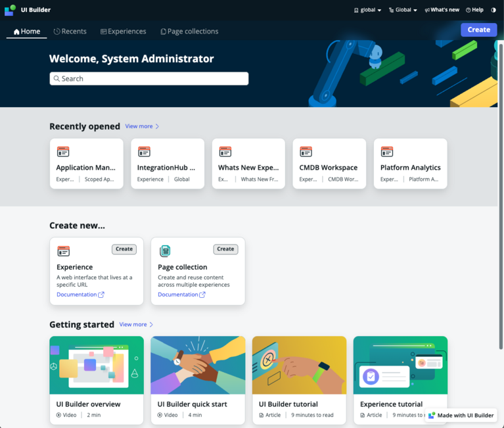Click the UI Builder quick start title

pos(193,404)
